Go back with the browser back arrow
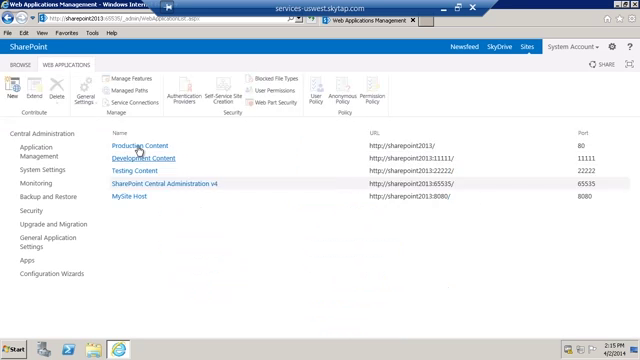Image resolution: width=640 pixels, height=360 pixels. 8,18
